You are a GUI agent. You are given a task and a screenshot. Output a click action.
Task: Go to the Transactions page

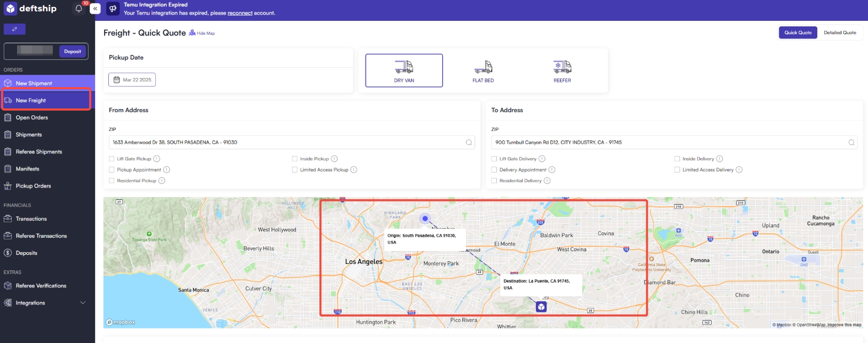[x=48, y=219]
